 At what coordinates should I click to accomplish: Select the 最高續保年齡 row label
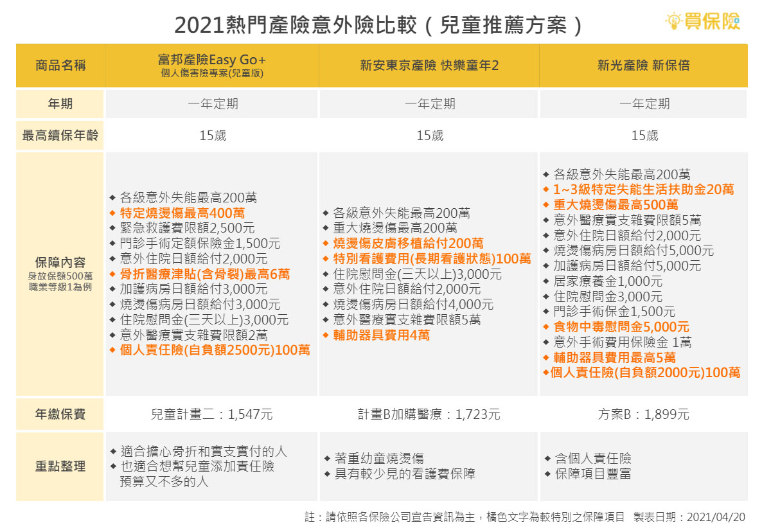[60, 136]
